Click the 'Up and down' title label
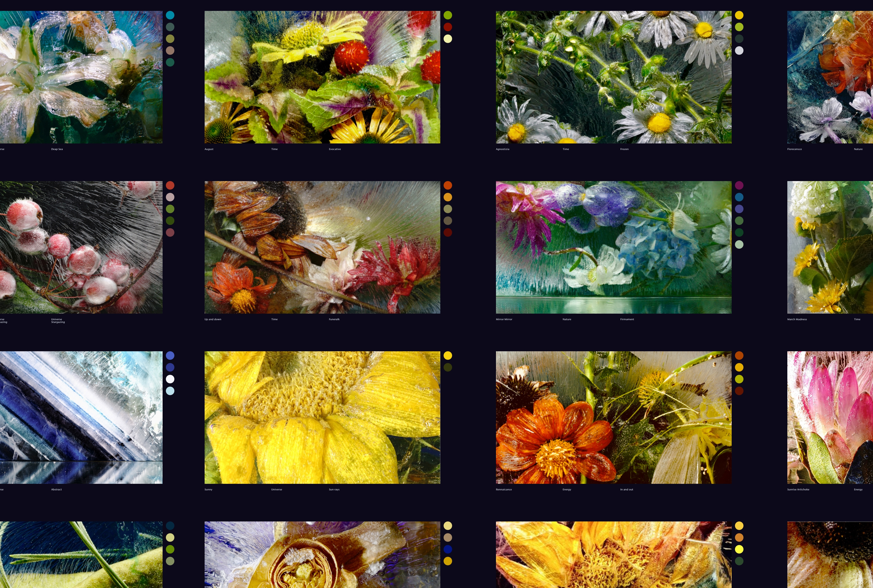The height and width of the screenshot is (588, 873). 213,320
